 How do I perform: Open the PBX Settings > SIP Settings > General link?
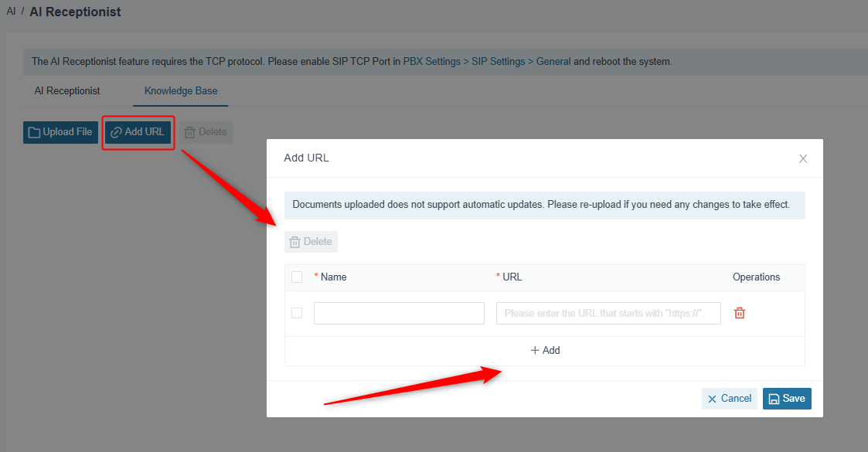pos(487,61)
